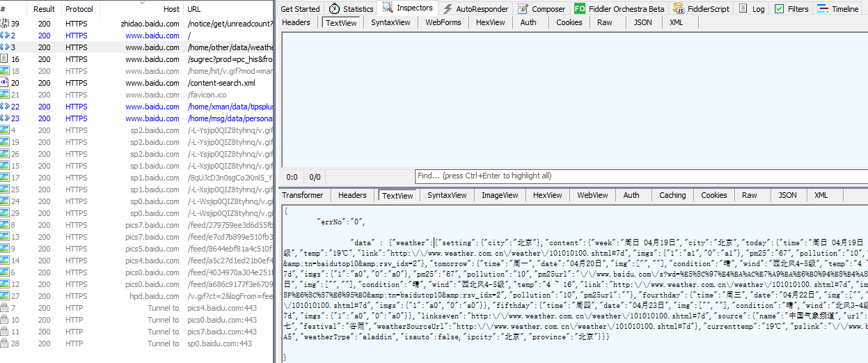
Task: Click the green FO Fiddler Orchestra icon
Action: point(580,9)
